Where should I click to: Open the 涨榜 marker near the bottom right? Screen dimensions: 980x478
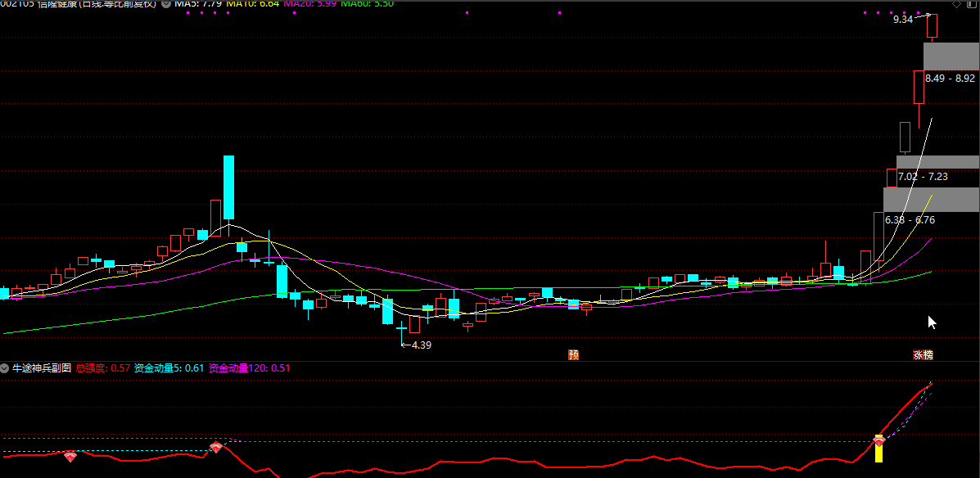click(x=923, y=355)
